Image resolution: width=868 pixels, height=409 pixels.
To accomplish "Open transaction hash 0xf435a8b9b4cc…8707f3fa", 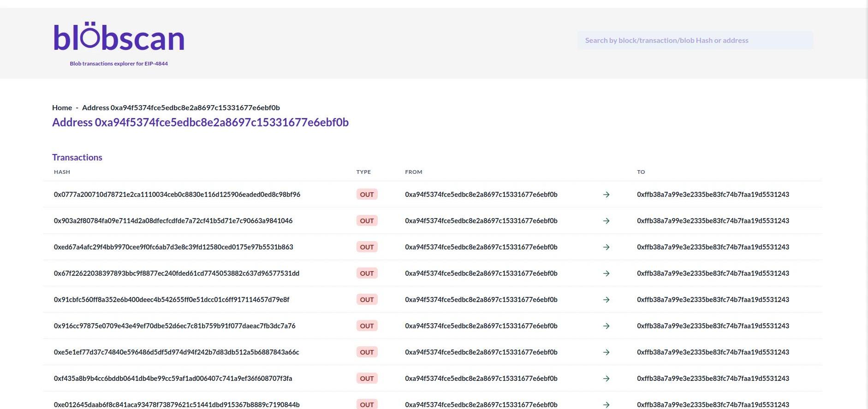I will tap(173, 379).
